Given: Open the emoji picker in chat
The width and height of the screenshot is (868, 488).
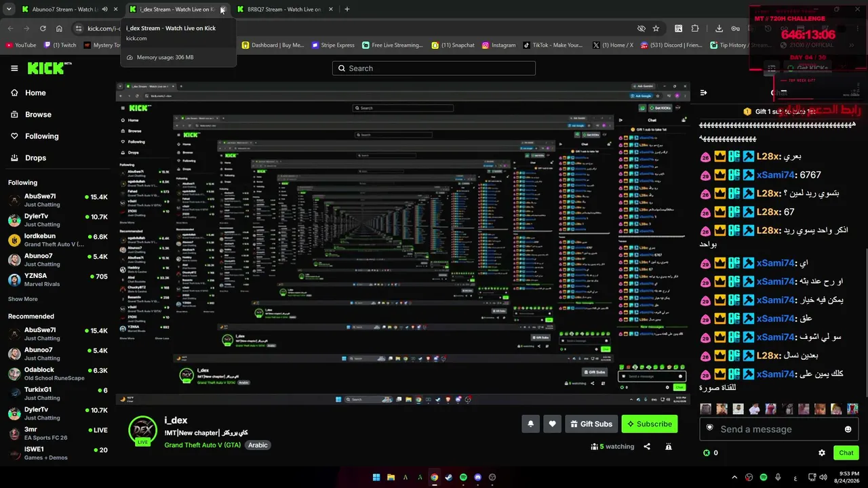Looking at the screenshot, I should [848, 429].
